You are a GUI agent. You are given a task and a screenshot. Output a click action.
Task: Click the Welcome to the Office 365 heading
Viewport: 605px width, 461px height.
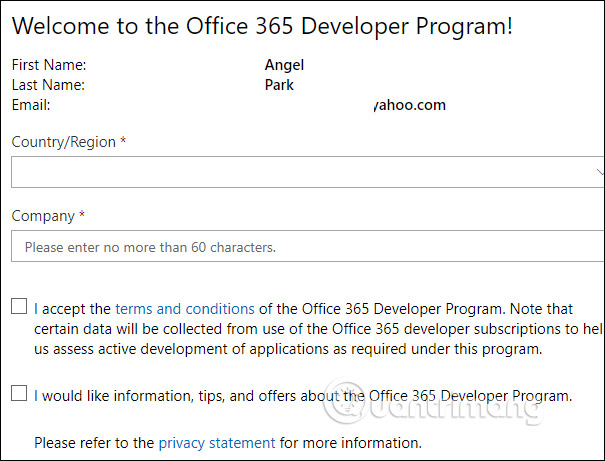262,26
